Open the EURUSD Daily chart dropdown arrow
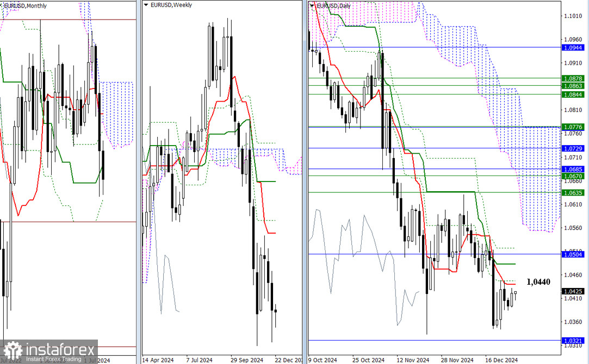This screenshot has width=589, height=364. (x=313, y=6)
